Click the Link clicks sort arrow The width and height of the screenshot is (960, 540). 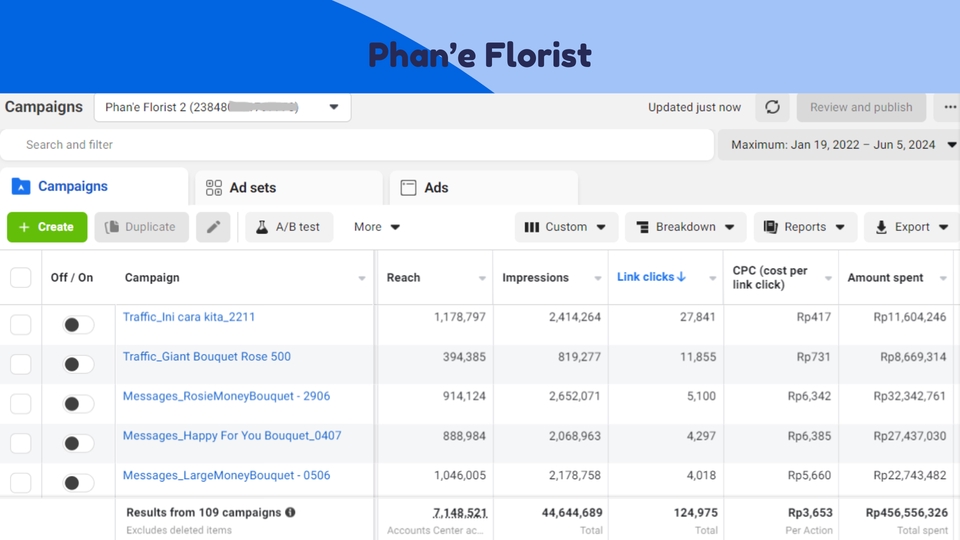681,277
